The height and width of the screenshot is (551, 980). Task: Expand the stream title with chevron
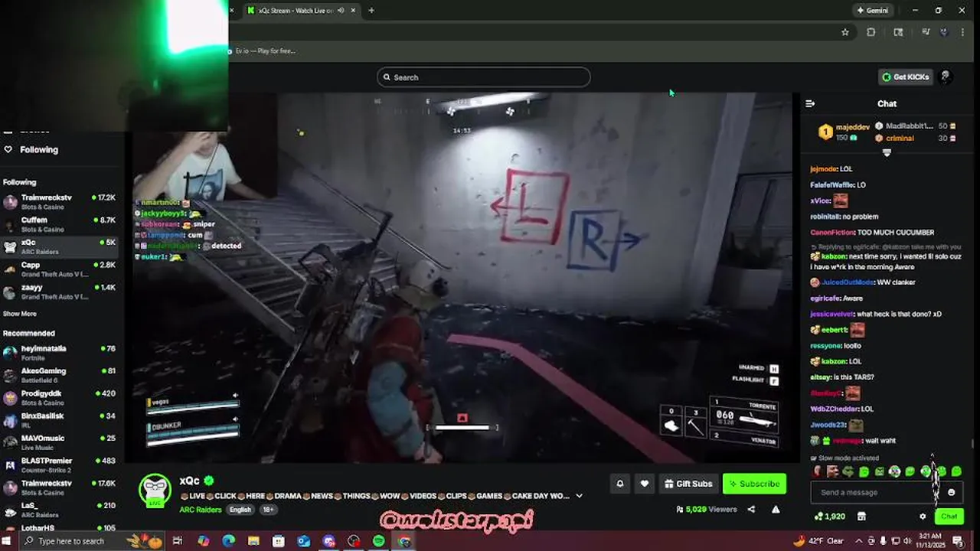pos(579,496)
